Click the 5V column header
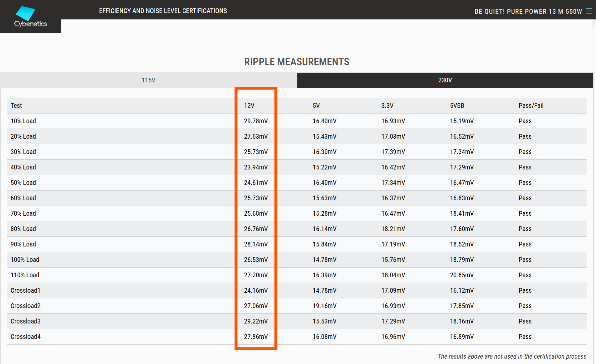Viewport: 596px width, 364px height. [x=316, y=105]
